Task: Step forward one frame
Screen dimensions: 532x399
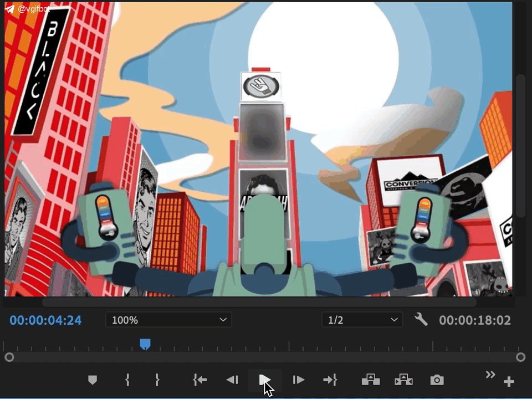Action: tap(298, 380)
